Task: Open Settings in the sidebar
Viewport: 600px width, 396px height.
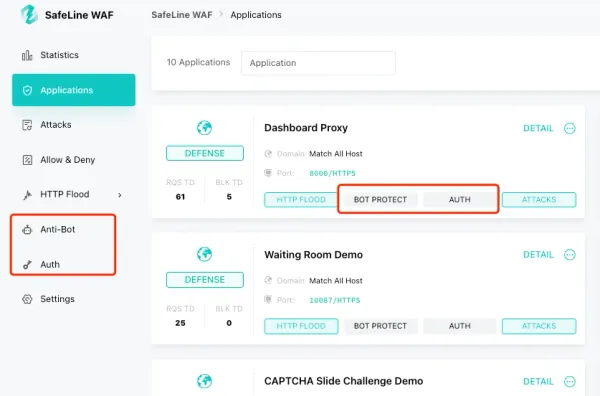Action: pyautogui.click(x=57, y=299)
